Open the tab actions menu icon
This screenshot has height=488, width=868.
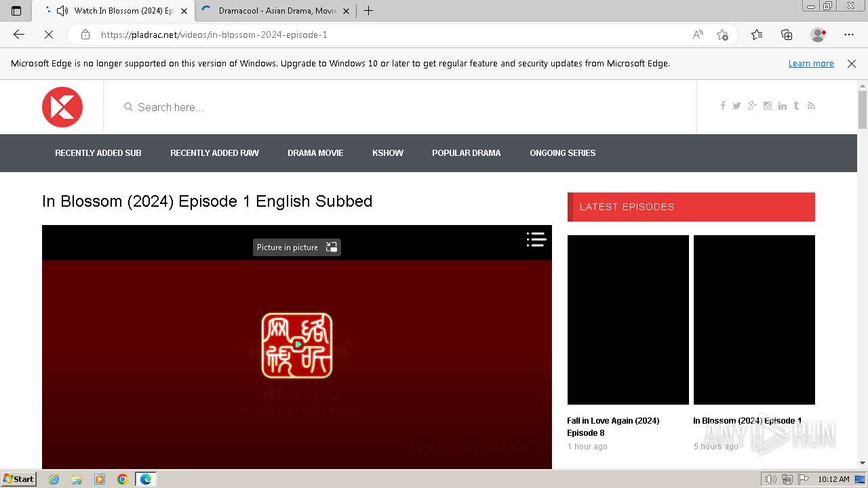tap(16, 11)
